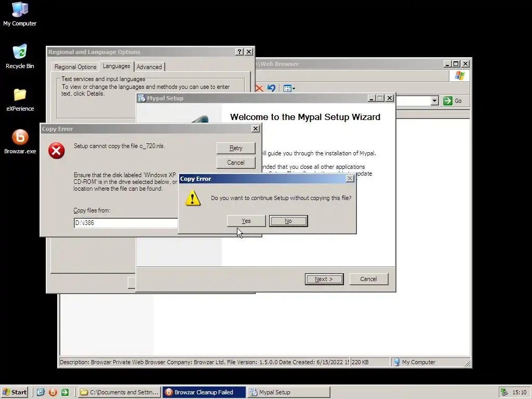The width and height of the screenshot is (532, 399).
Task: Minimize the Mypal Setup window
Action: [x=371, y=98]
